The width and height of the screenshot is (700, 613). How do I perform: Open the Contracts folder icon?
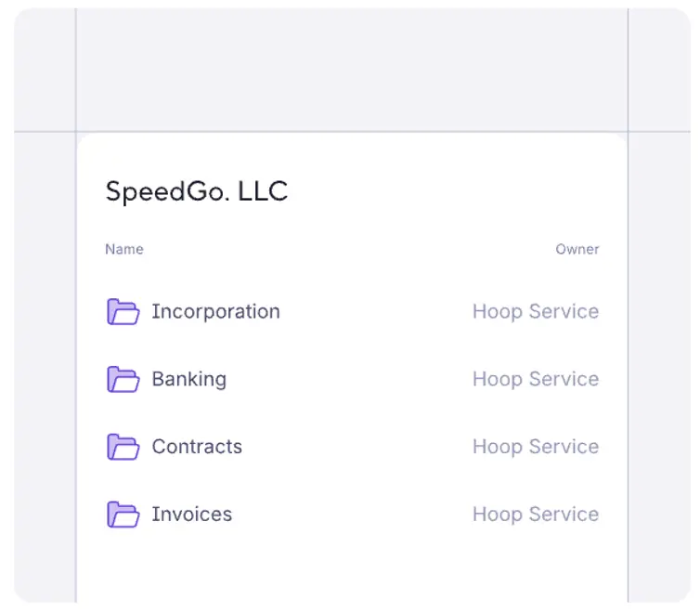pos(123,447)
